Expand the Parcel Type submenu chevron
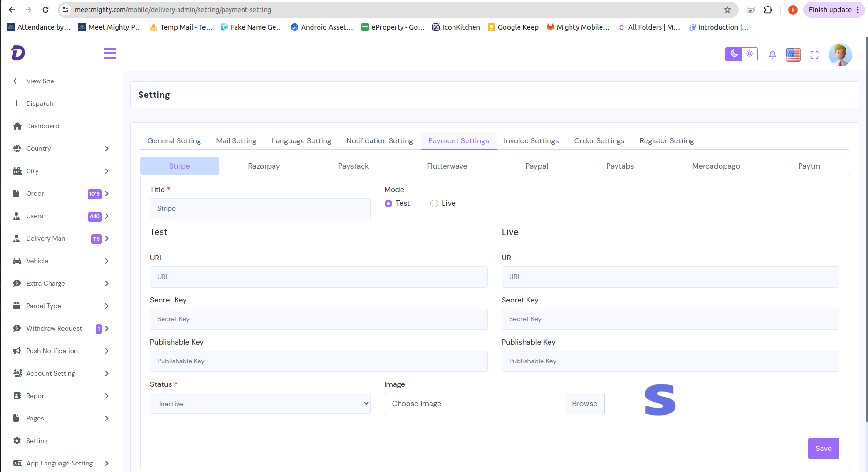This screenshot has height=472, width=868. (107, 306)
